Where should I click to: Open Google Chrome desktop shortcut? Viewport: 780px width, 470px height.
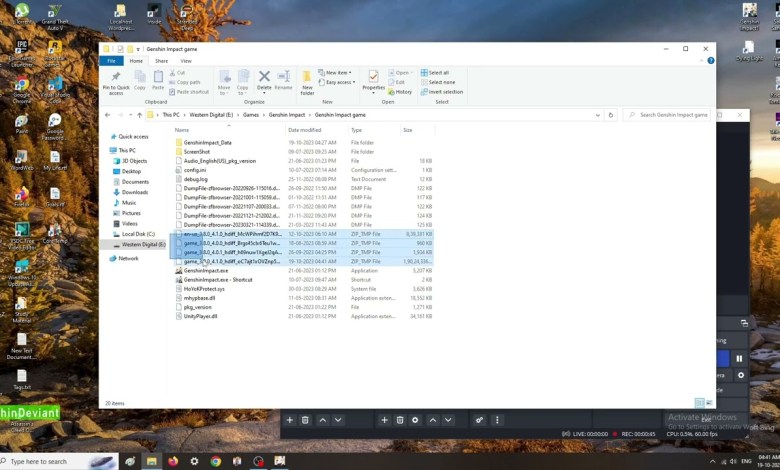point(21,90)
